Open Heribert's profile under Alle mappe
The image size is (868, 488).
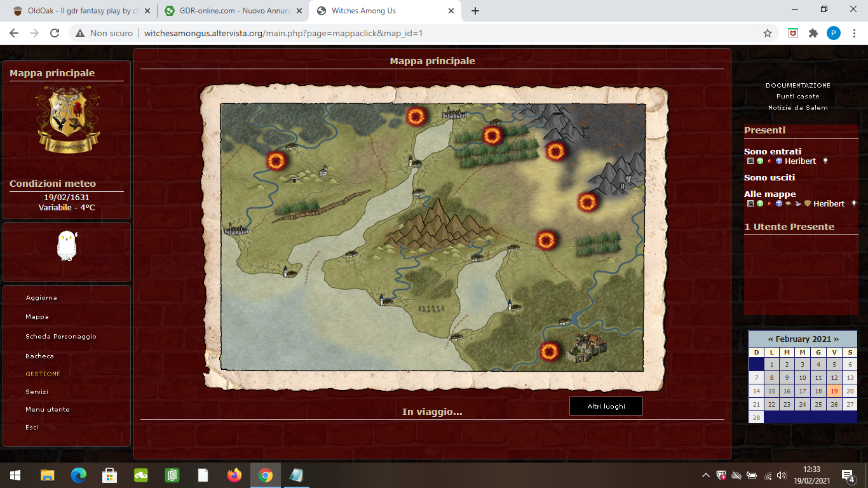click(x=829, y=203)
